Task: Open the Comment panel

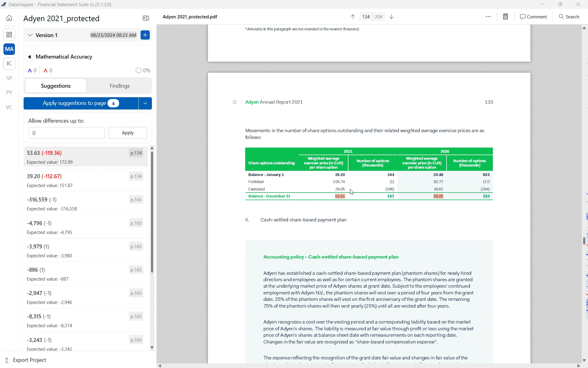Action: coord(533,17)
